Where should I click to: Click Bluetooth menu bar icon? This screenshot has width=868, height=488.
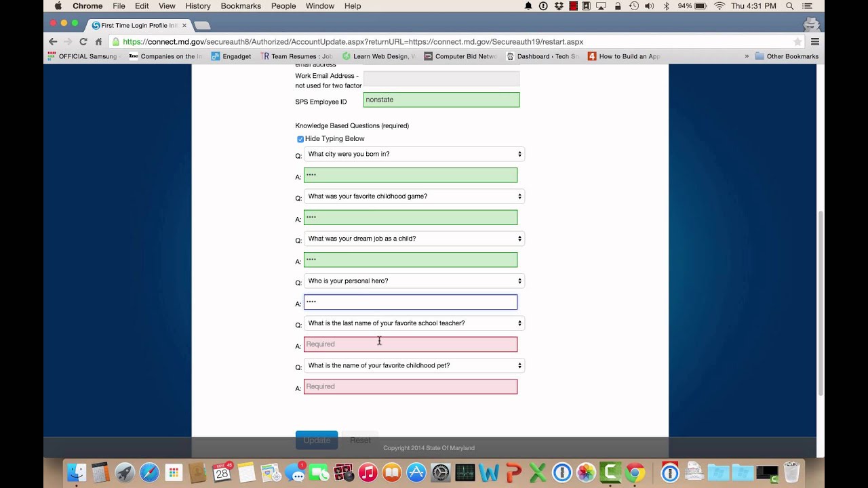click(666, 6)
